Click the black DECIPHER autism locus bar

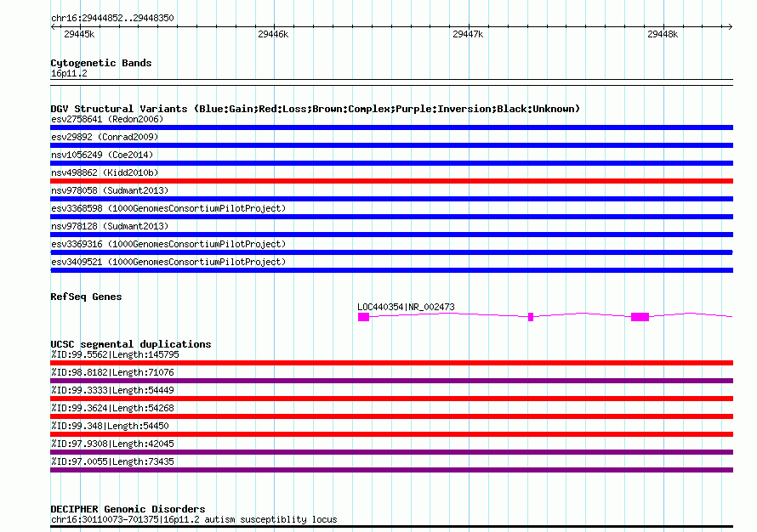click(x=391, y=527)
